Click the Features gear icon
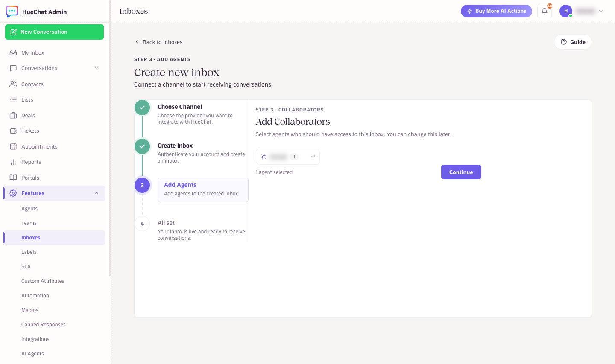This screenshot has width=615, height=364. pyautogui.click(x=13, y=193)
